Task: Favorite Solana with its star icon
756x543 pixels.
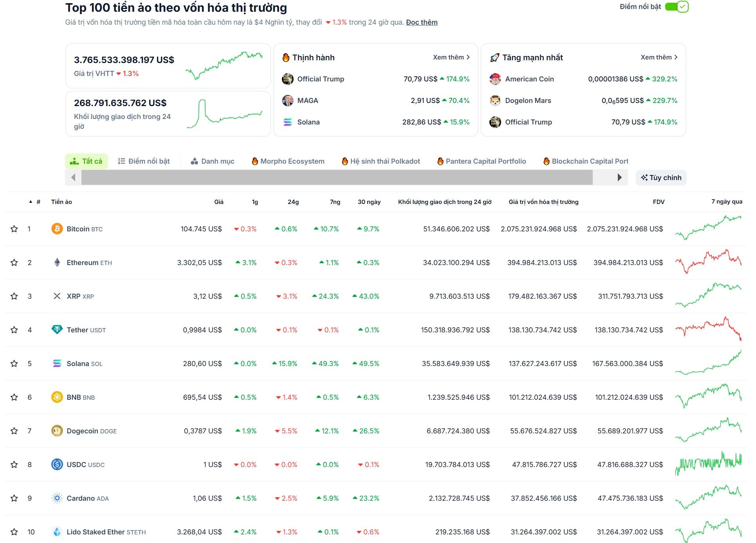Action: pyautogui.click(x=14, y=364)
